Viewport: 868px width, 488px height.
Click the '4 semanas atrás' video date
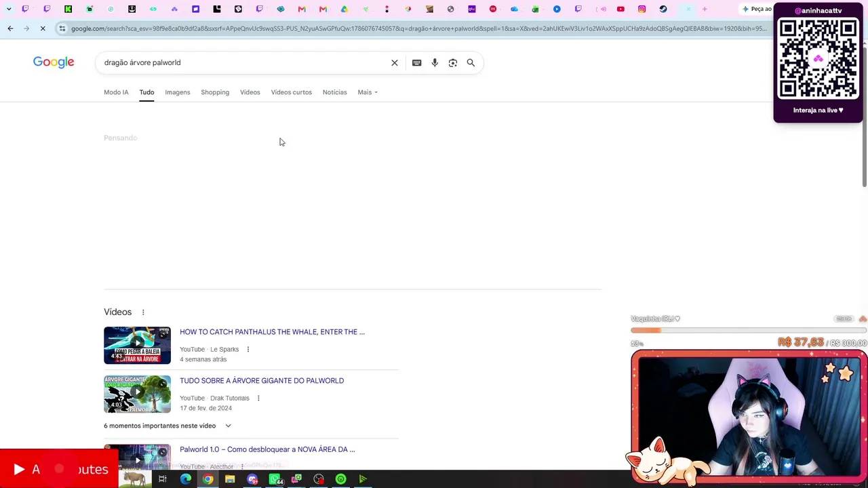203,359
